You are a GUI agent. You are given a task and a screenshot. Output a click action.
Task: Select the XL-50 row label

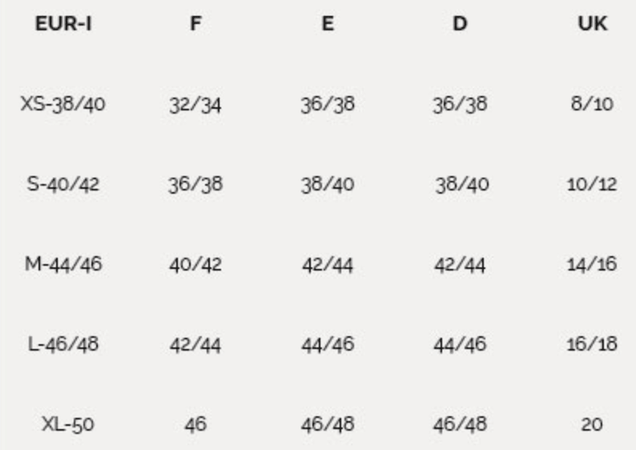67,424
